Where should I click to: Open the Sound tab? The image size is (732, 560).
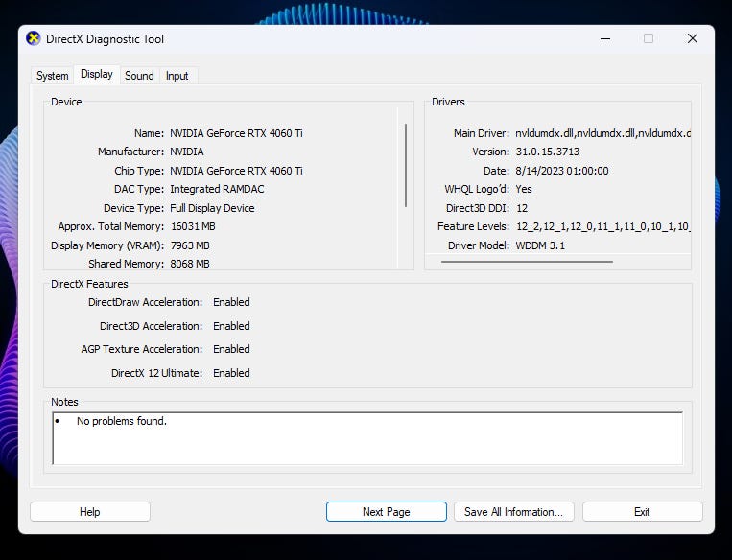(x=139, y=76)
